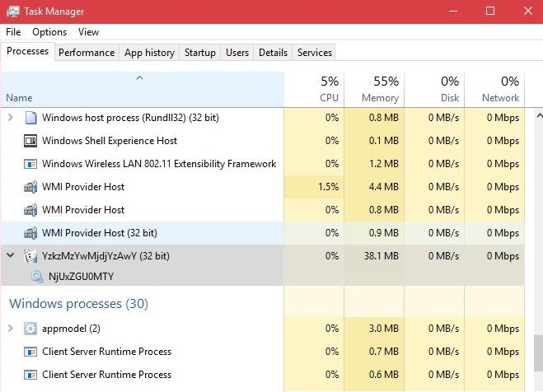Click the scrollbar up arrow
Screen dimensions: 543x392
pyautogui.click(x=539, y=115)
